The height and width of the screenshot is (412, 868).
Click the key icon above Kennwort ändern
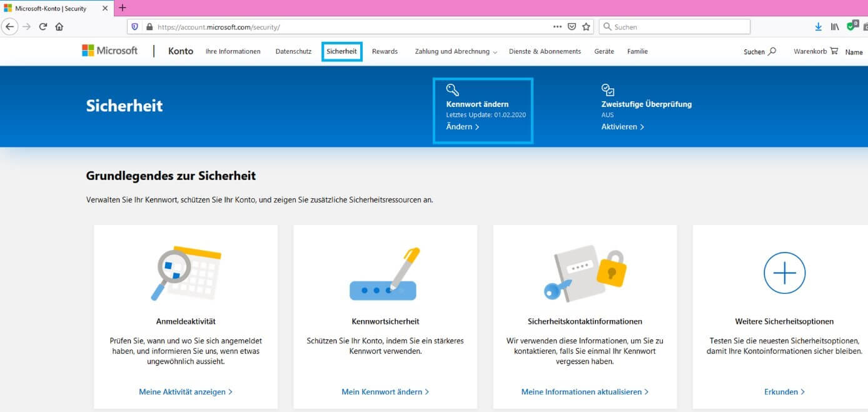pos(452,89)
